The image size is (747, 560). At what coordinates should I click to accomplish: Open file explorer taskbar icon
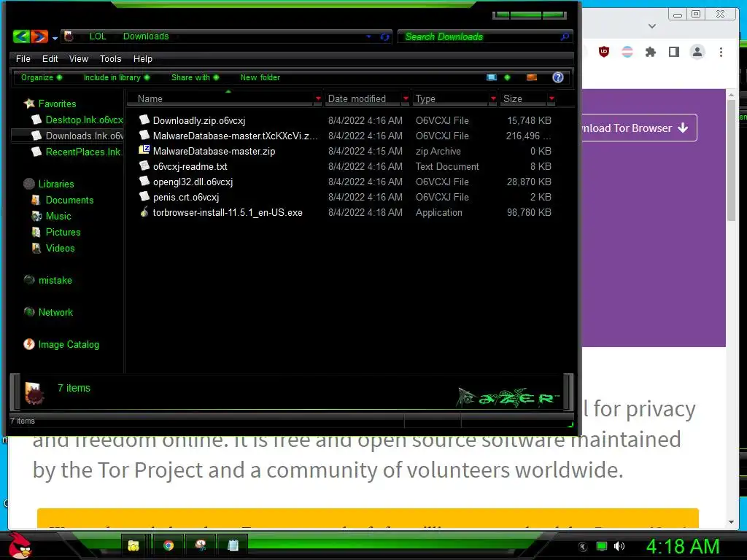(133, 545)
